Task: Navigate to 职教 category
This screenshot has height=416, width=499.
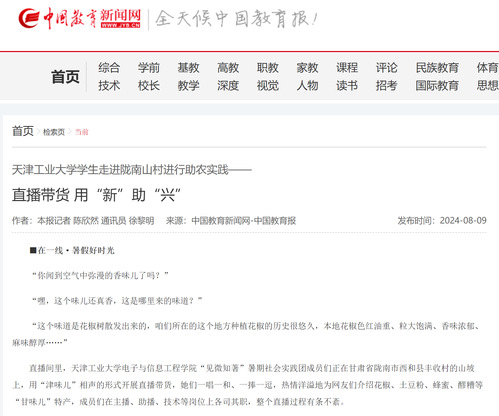Action: [x=268, y=68]
